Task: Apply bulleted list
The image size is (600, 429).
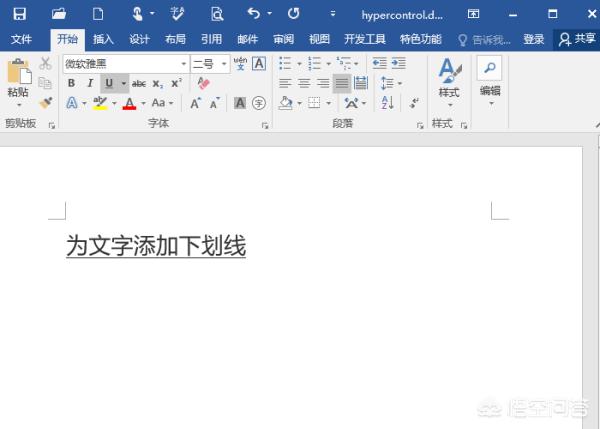Action: (285, 63)
